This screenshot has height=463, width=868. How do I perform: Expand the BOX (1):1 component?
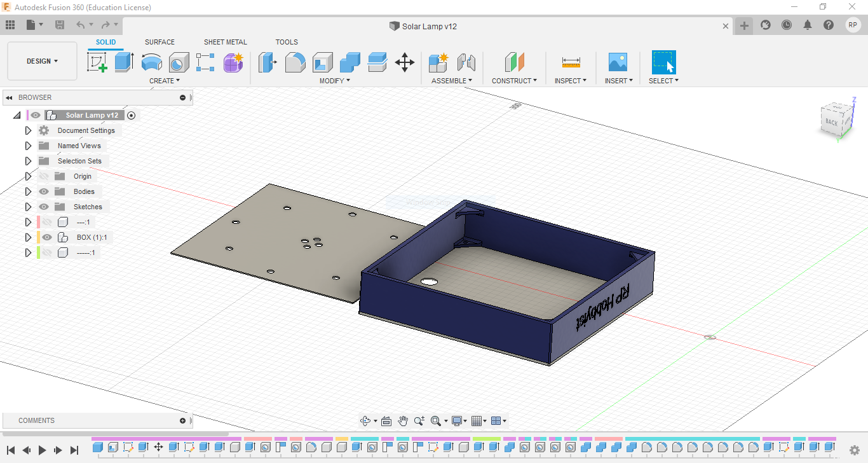point(28,237)
